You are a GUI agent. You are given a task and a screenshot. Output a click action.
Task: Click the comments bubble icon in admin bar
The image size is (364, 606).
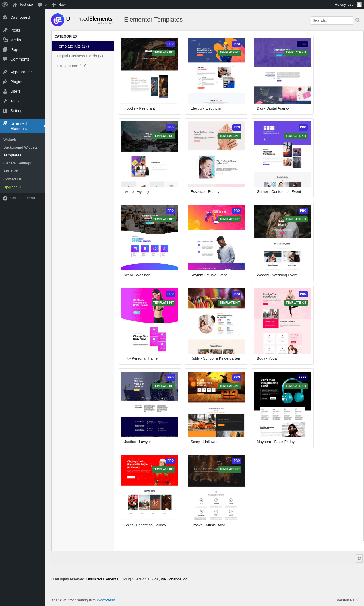pos(40,5)
